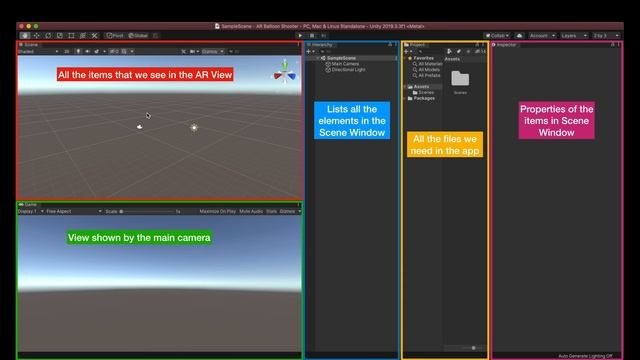Screen dimensions: 640x360
Task: Select the Move tool
Action: tap(36, 36)
